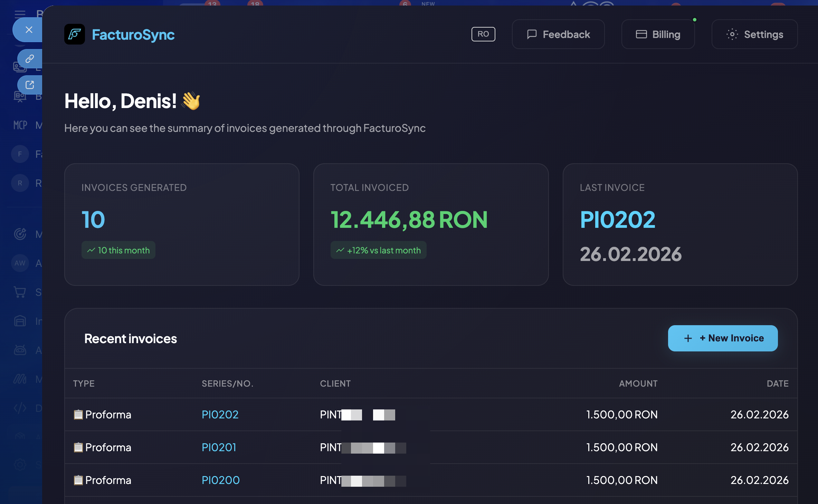Open in new tab via external-link icon
This screenshot has height=504, width=818.
30,85
